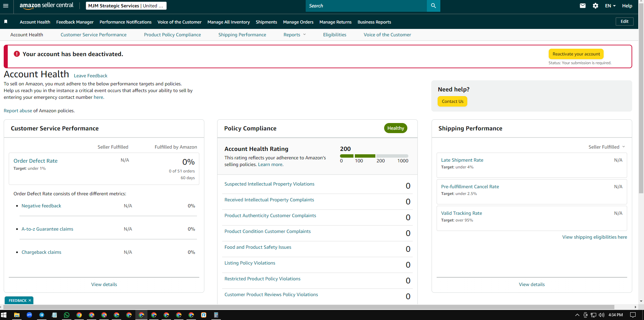Open Zoom from the taskbar
The image size is (644, 320).
click(x=29, y=315)
